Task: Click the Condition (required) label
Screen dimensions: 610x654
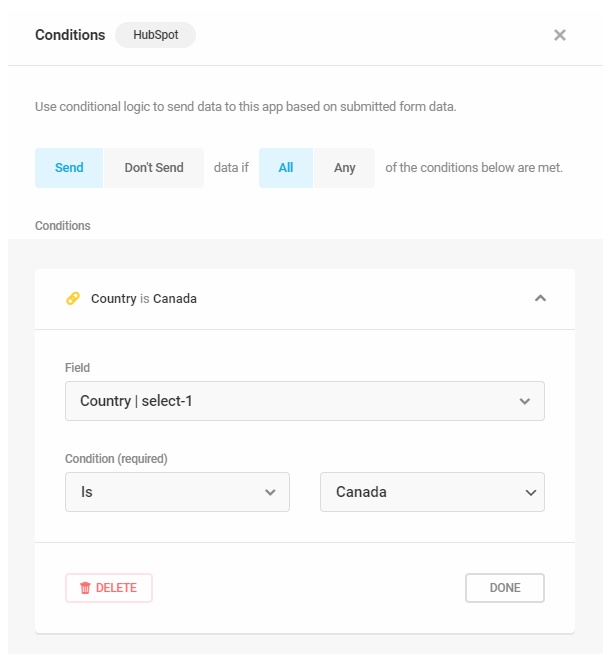Action: (116, 459)
